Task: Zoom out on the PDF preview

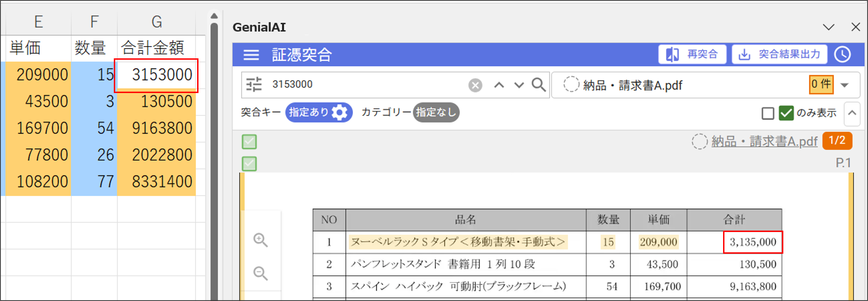Action: 261,273
